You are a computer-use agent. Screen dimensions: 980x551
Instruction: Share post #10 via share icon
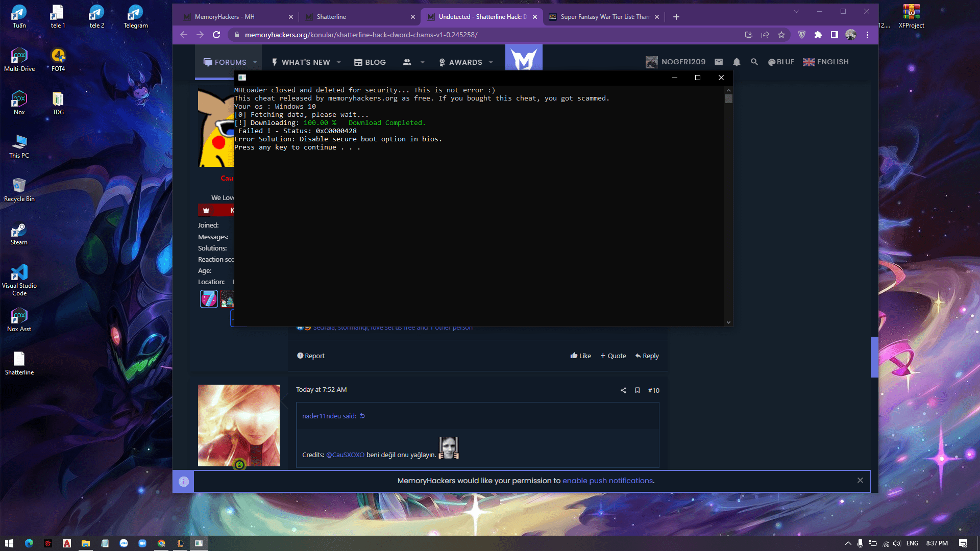pyautogui.click(x=623, y=390)
